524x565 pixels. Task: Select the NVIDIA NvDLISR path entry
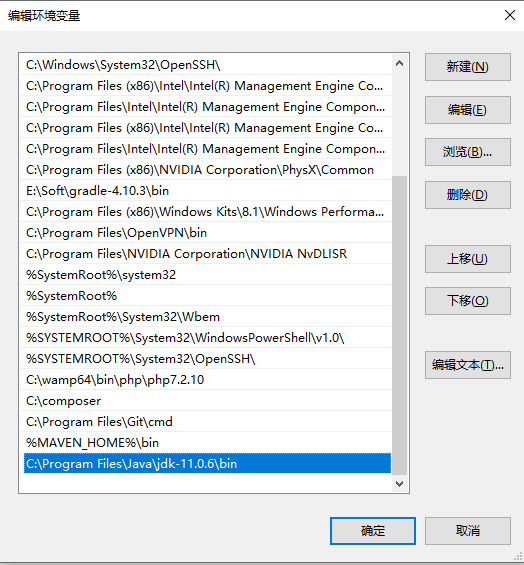tap(205, 254)
